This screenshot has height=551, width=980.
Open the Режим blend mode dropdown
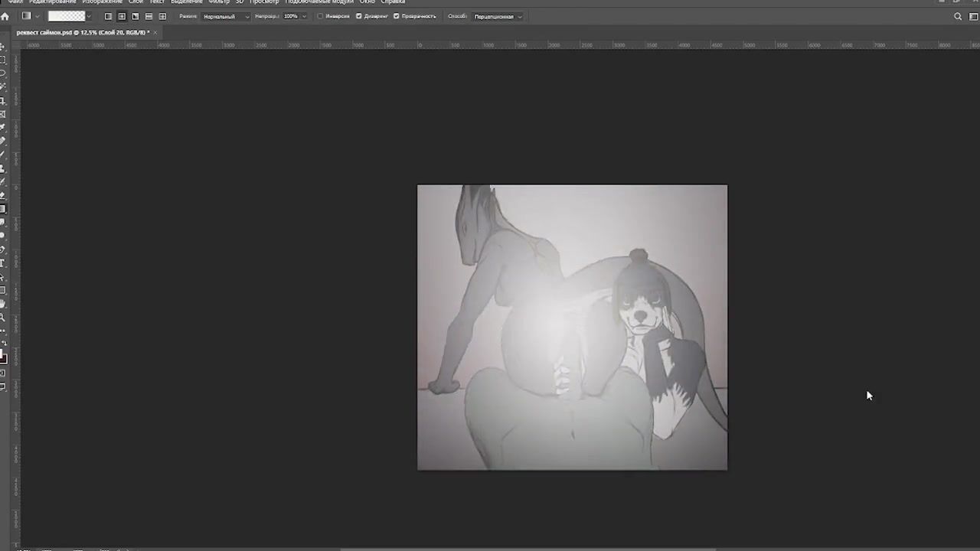[226, 16]
